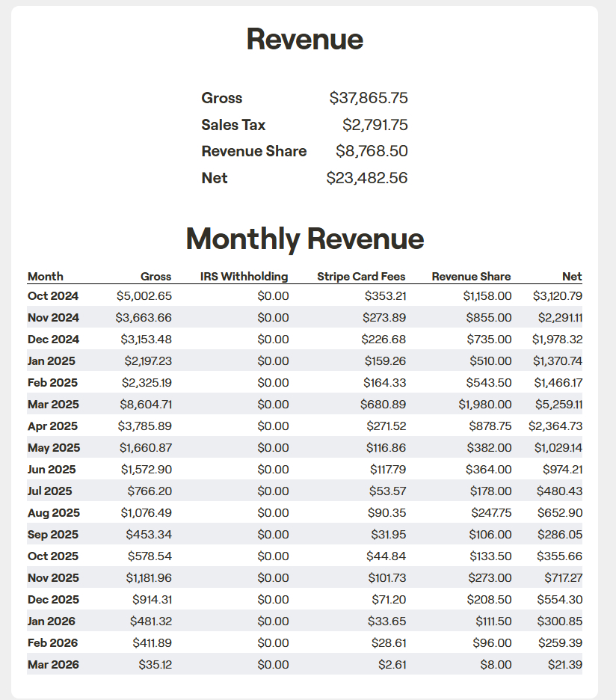Select the Revenue Share column header in the table

[x=471, y=276]
